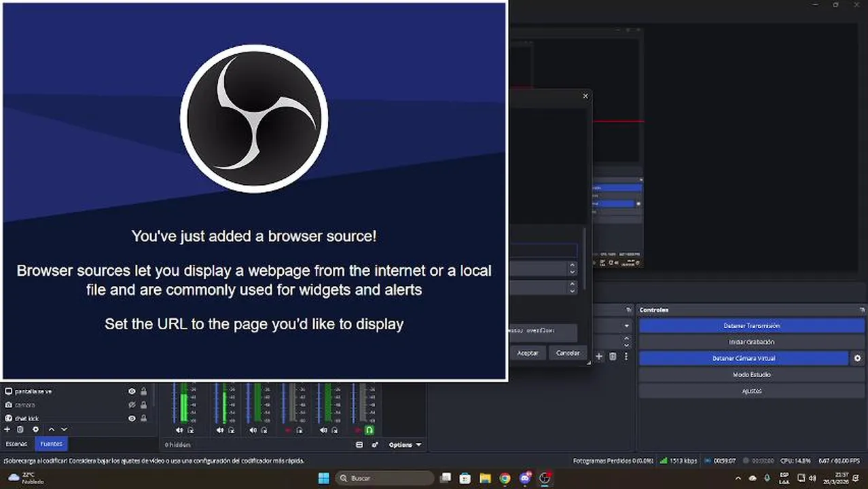Open advanced audio properties gears icon
This screenshot has width=868, height=489.
pyautogui.click(x=374, y=445)
